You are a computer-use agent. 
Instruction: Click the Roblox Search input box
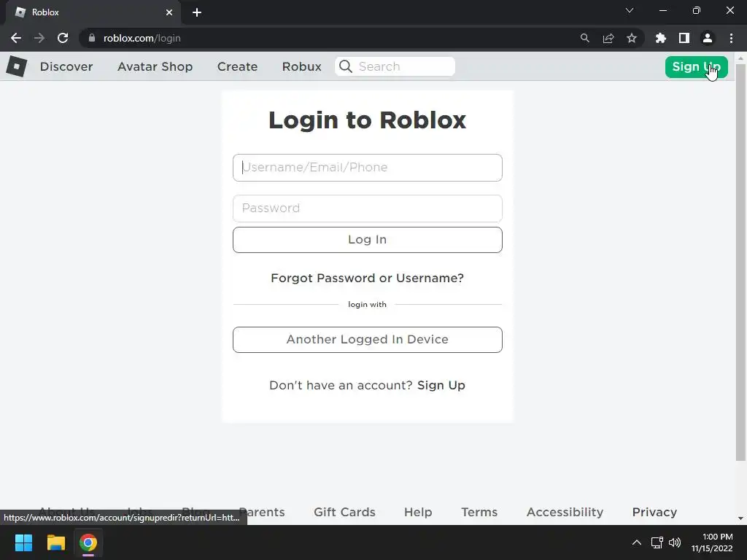(395, 66)
